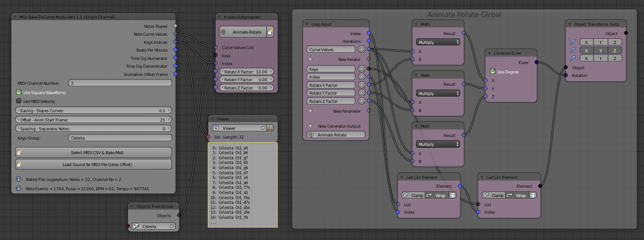Collapse the Invoke Subprogram node
This screenshot has height=240, width=644.
click(x=220, y=17)
